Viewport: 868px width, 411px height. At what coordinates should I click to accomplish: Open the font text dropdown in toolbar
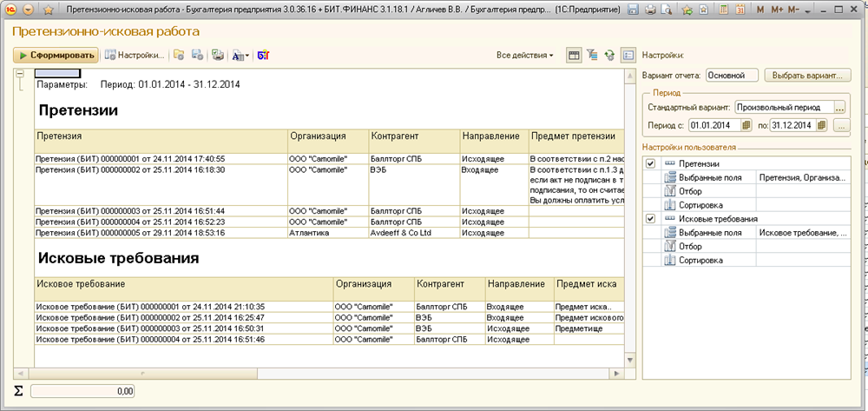pos(240,55)
